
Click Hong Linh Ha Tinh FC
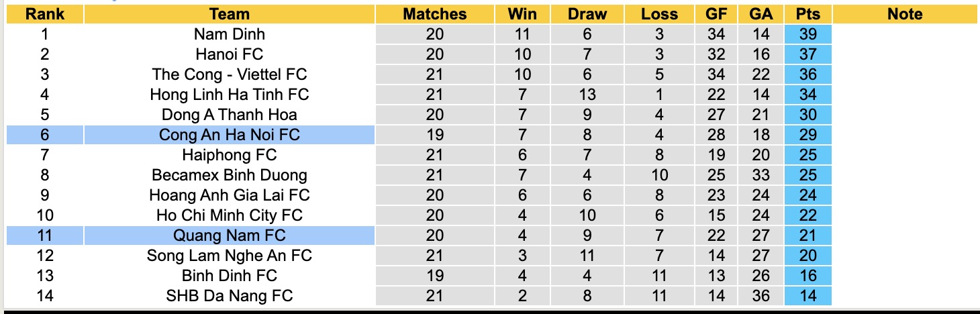tap(230, 95)
